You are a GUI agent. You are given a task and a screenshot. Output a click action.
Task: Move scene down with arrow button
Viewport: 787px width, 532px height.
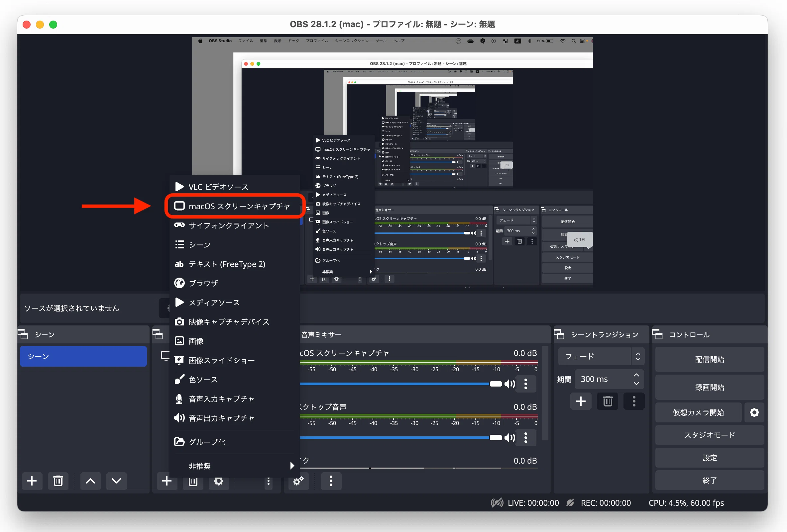[x=116, y=481]
